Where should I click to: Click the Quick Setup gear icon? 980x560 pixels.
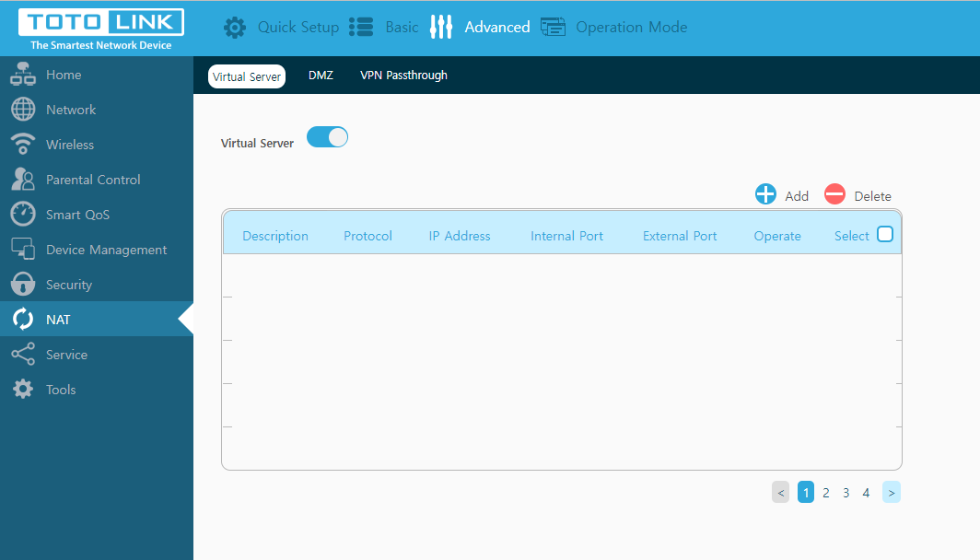pyautogui.click(x=235, y=28)
